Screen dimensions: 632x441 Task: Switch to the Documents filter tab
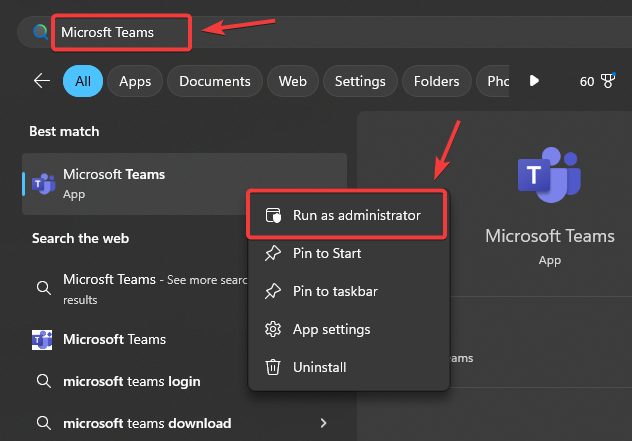coord(215,81)
